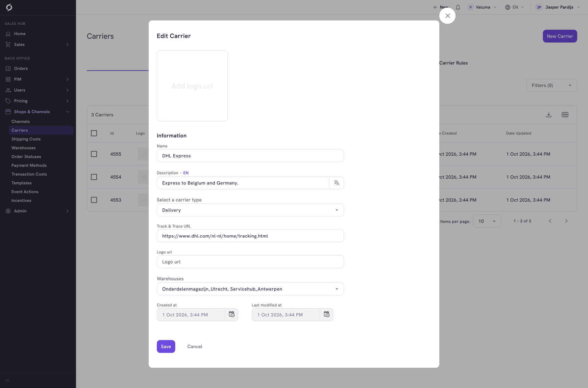This screenshot has height=388, width=588.
Task: Click the globe language icon
Action: tap(508, 7)
